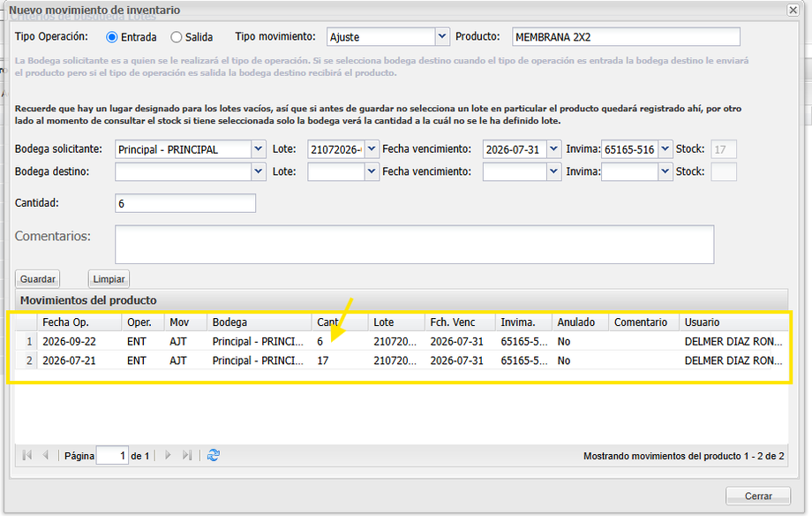
Task: Expand the Invima dropdown showing 65165-516
Action: [x=665, y=149]
